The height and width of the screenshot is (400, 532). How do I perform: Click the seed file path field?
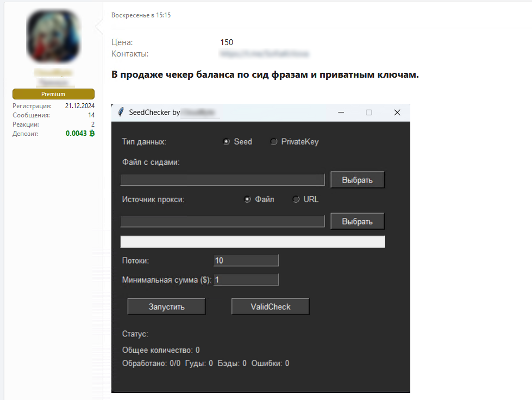222,180
